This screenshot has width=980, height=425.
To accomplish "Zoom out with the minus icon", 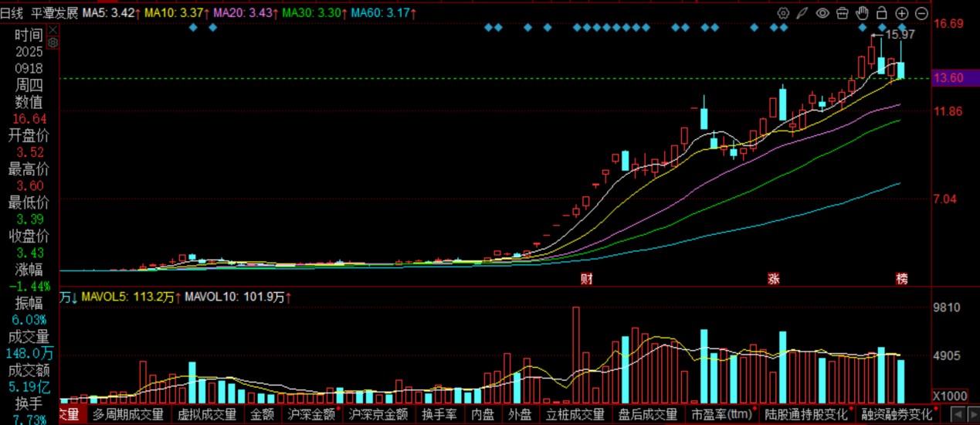I will point(921,13).
